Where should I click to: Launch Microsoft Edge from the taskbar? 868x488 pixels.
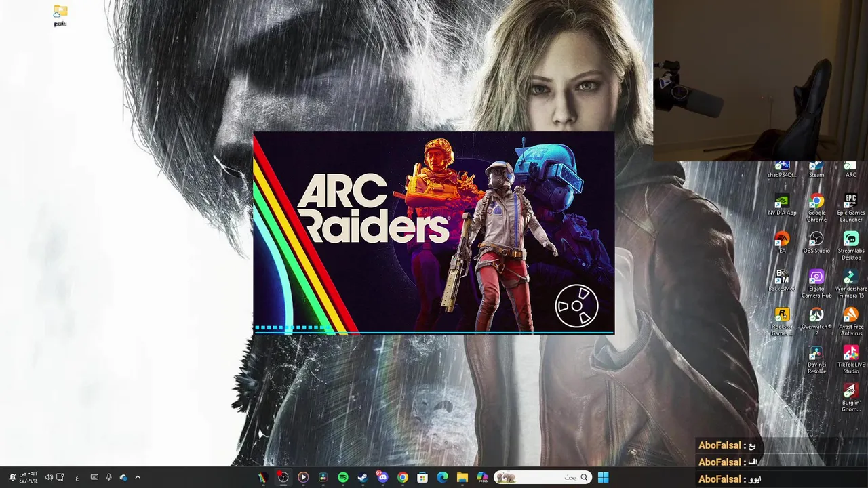tap(442, 477)
